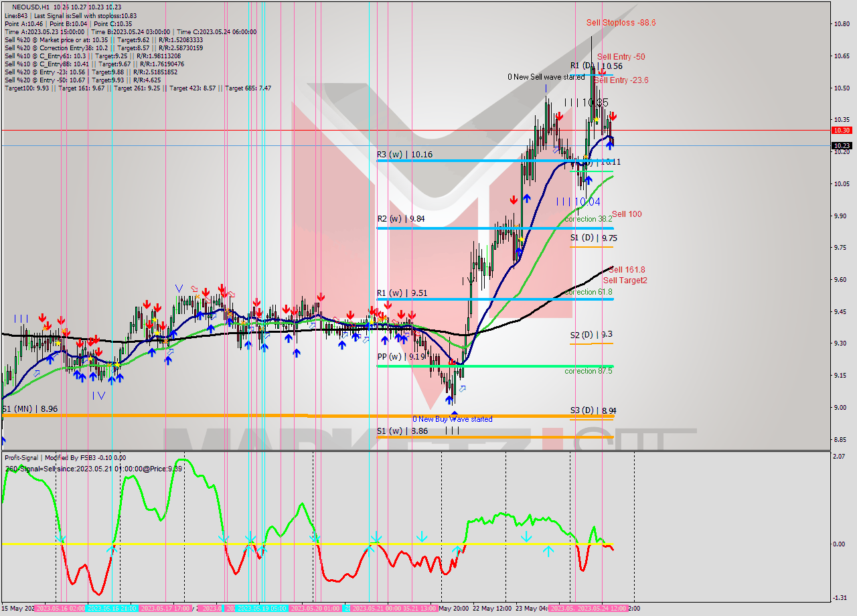
Task: Select the '| | | 10.04' wave label
Action: [578, 202]
